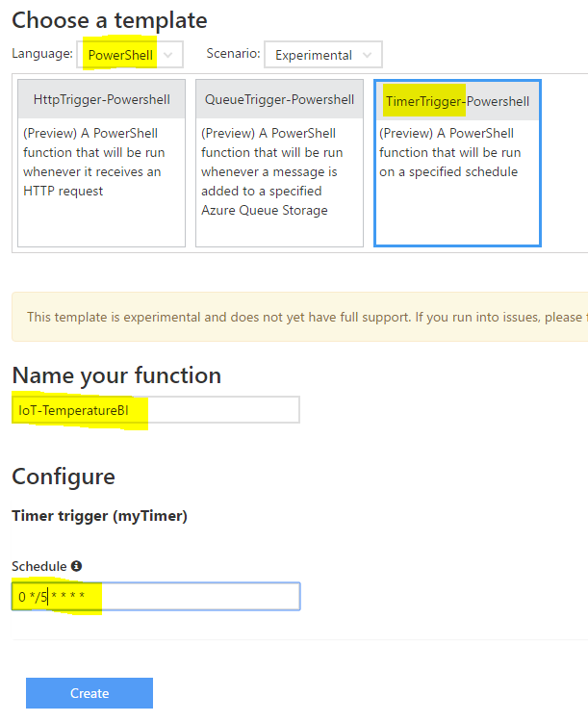This screenshot has width=588, height=722.
Task: Click the HTTP request template description text
Action: coord(91,162)
